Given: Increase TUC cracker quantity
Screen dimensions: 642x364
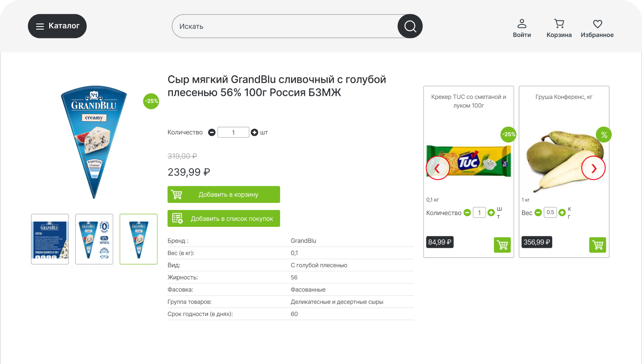Looking at the screenshot, I should pos(491,212).
